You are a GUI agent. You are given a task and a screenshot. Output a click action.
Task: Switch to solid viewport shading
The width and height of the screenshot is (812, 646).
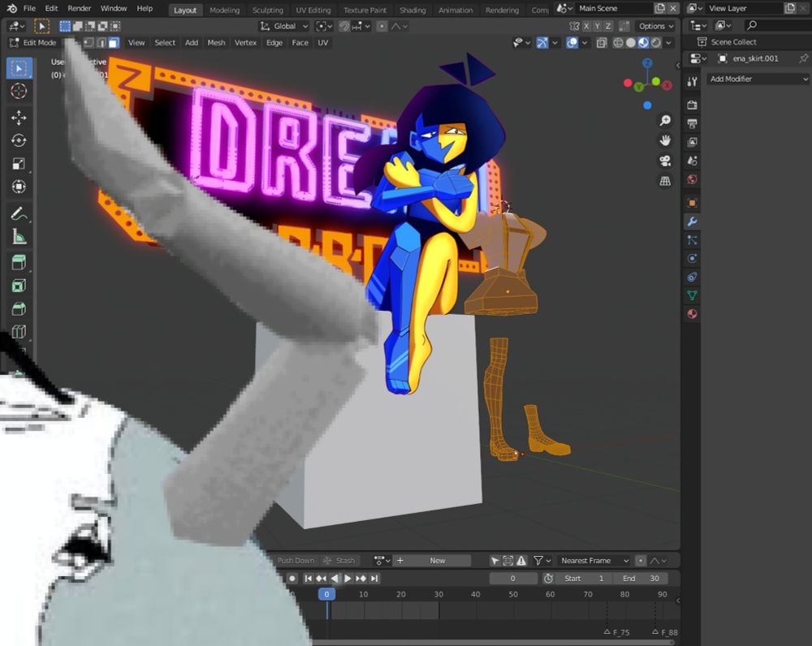pos(630,43)
